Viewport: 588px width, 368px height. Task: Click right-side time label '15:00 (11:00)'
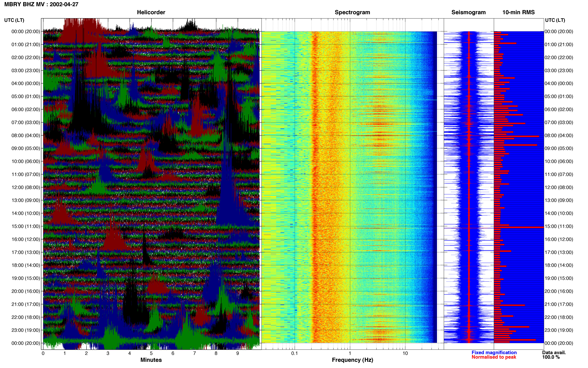(559, 226)
